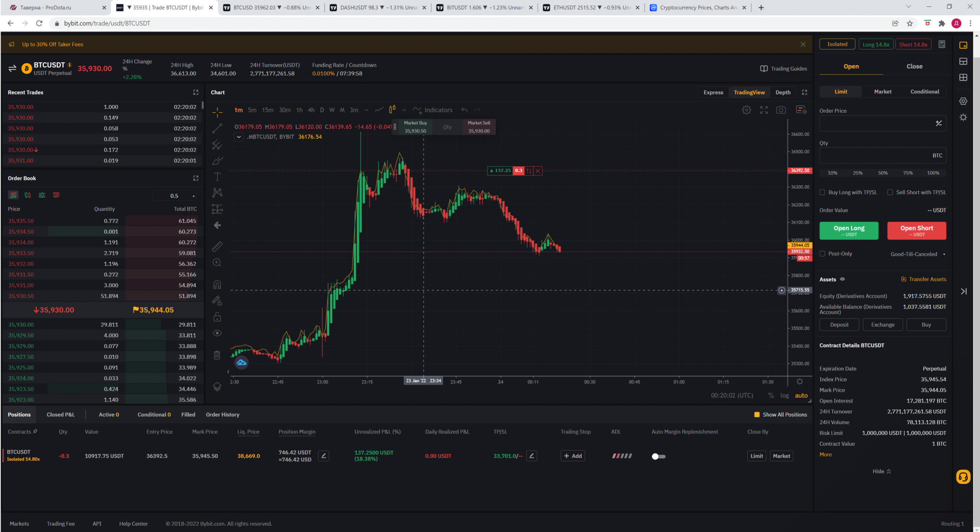This screenshot has width=980, height=532.
Task: Switch to Conditional order tab
Action: pos(924,92)
